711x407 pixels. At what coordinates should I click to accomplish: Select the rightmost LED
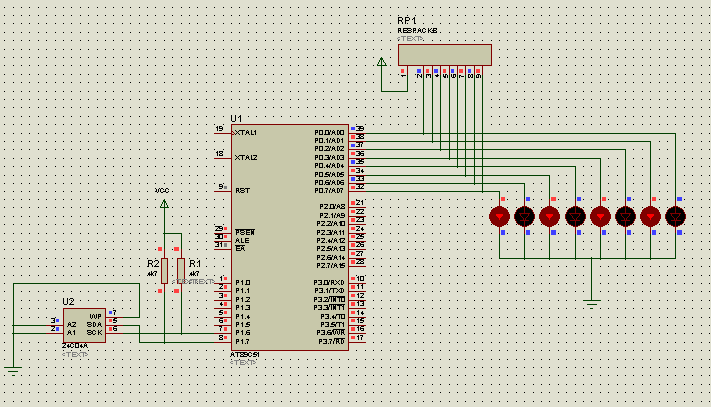[x=675, y=216]
